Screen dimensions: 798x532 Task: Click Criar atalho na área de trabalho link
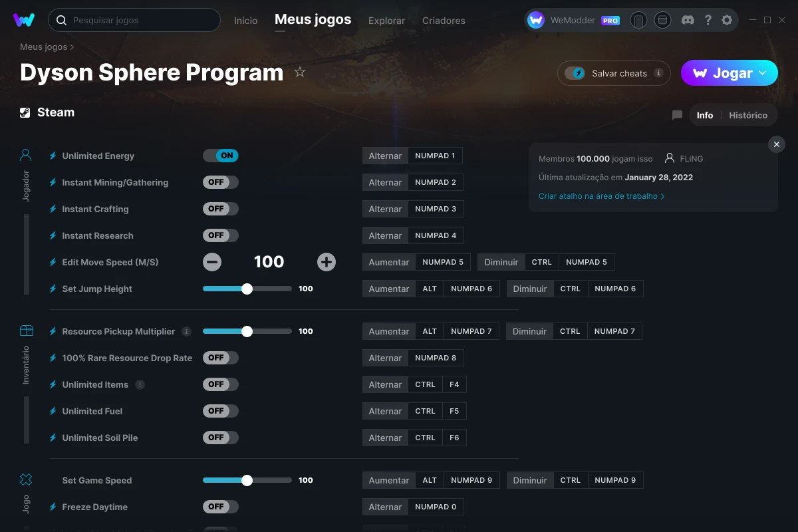click(x=601, y=196)
